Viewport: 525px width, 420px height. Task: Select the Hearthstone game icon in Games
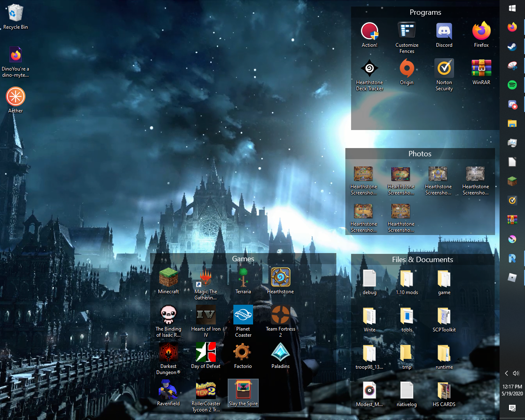281,281
